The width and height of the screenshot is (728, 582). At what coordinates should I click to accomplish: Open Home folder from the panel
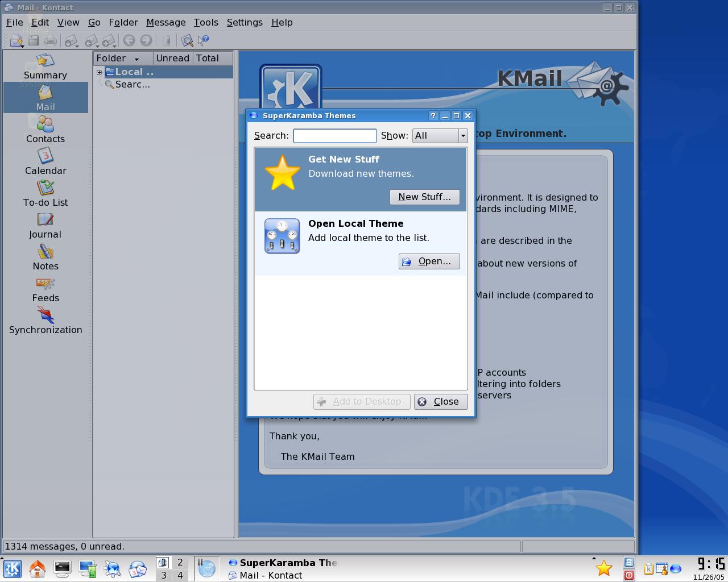tap(38, 569)
